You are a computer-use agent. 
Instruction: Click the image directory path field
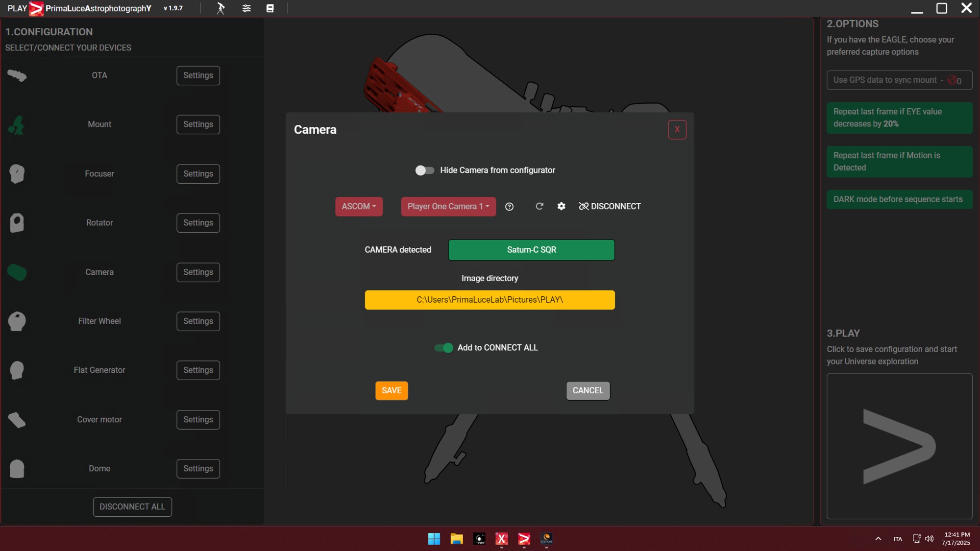click(x=490, y=300)
